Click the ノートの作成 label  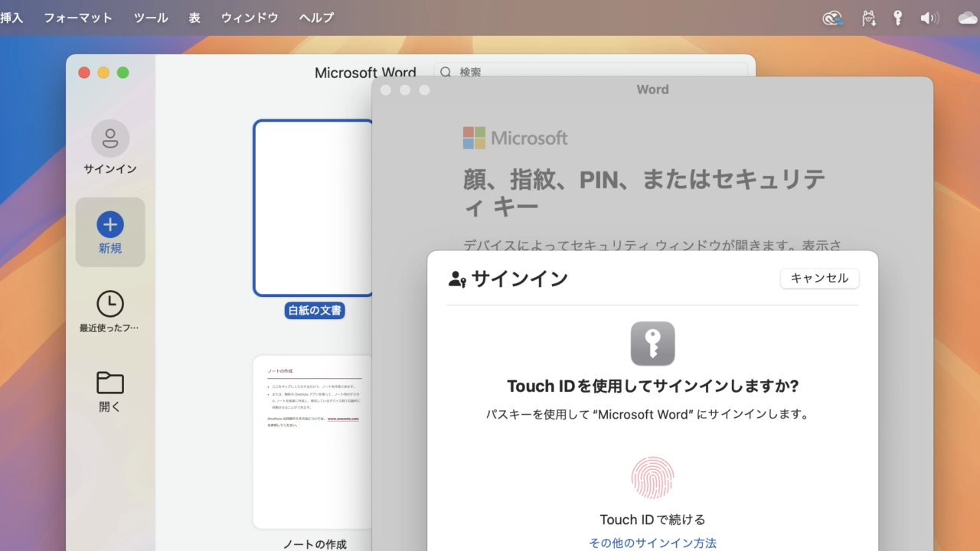[x=315, y=544]
